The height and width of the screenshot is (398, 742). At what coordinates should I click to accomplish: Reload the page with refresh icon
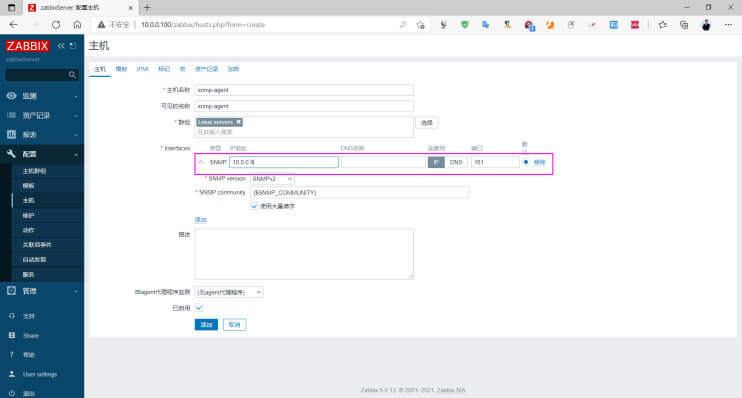point(56,25)
